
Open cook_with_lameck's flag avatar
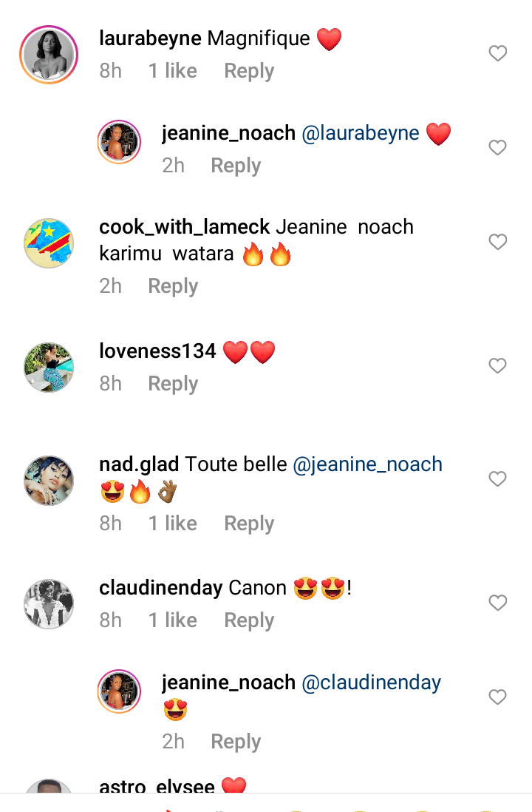pyautogui.click(x=50, y=243)
